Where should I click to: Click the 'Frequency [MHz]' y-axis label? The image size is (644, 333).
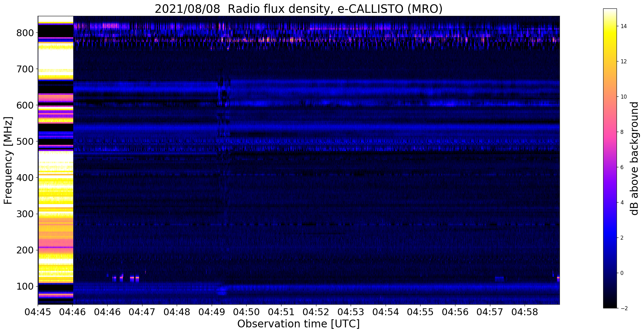pos(8,160)
